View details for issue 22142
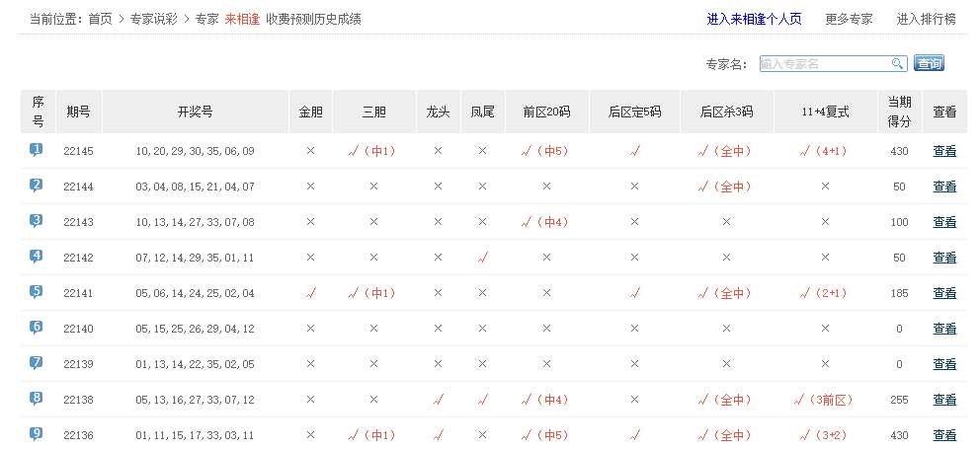This screenshot has height=449, width=980. click(944, 258)
